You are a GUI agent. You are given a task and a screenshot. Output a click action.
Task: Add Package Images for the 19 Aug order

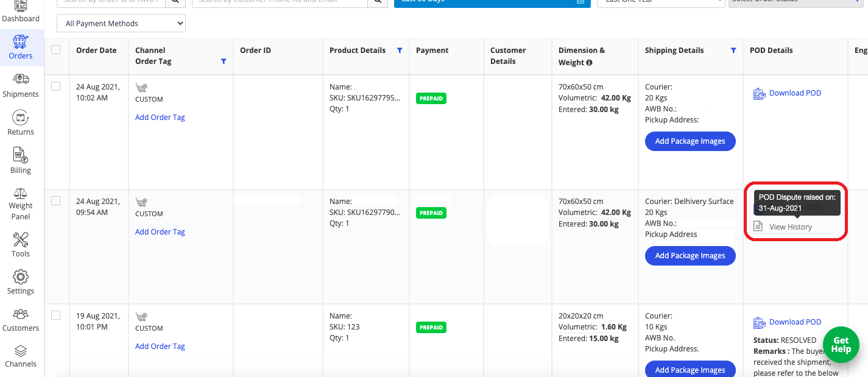click(690, 370)
